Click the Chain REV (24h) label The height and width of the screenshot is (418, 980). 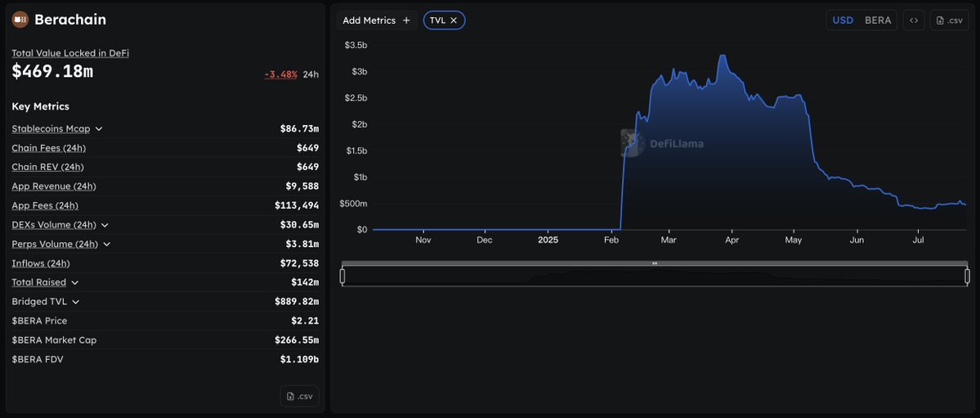point(47,167)
